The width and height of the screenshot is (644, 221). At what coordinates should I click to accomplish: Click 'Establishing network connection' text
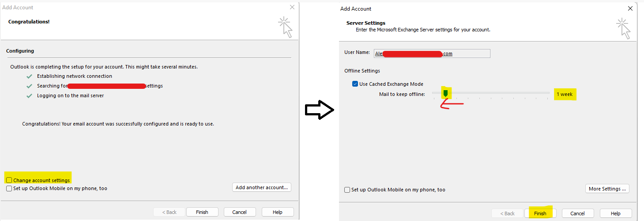75,76
